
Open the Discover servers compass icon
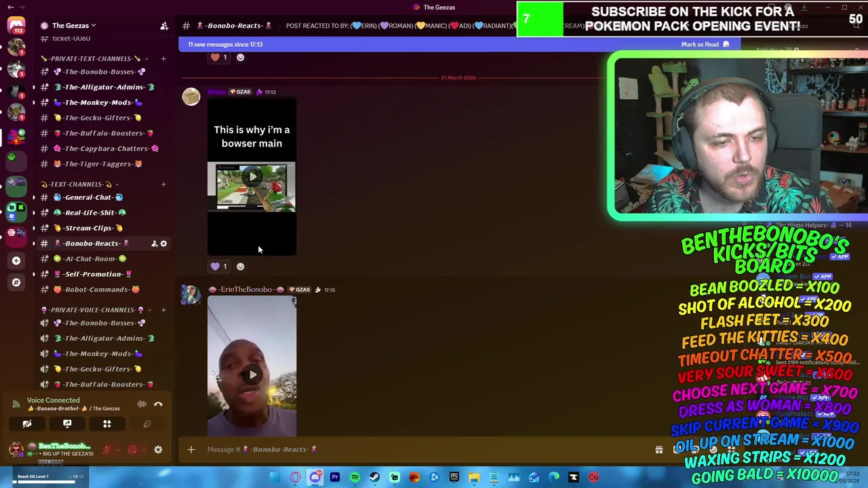click(x=16, y=282)
